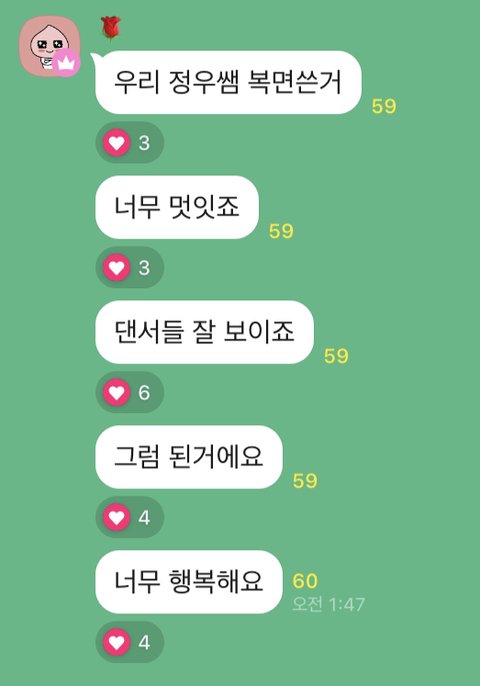Viewport: 480px width, 686px height.
Task: Select the message bubble 너무 행복해요
Action: 189,582
